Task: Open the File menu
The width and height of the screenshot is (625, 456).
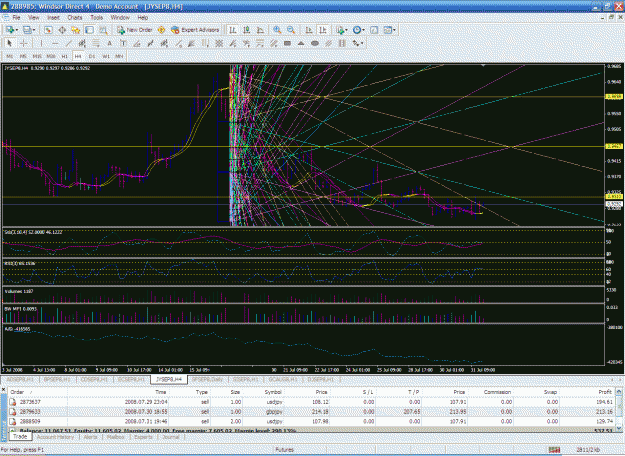Action: (x=16, y=18)
